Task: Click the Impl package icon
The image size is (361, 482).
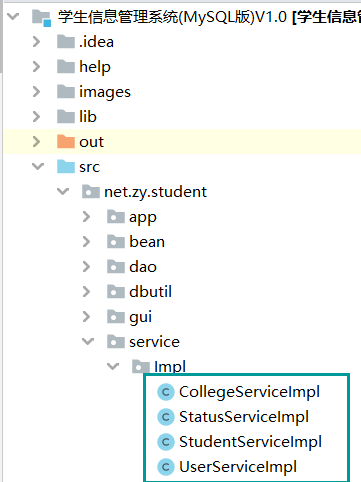Action: pyautogui.click(x=141, y=366)
